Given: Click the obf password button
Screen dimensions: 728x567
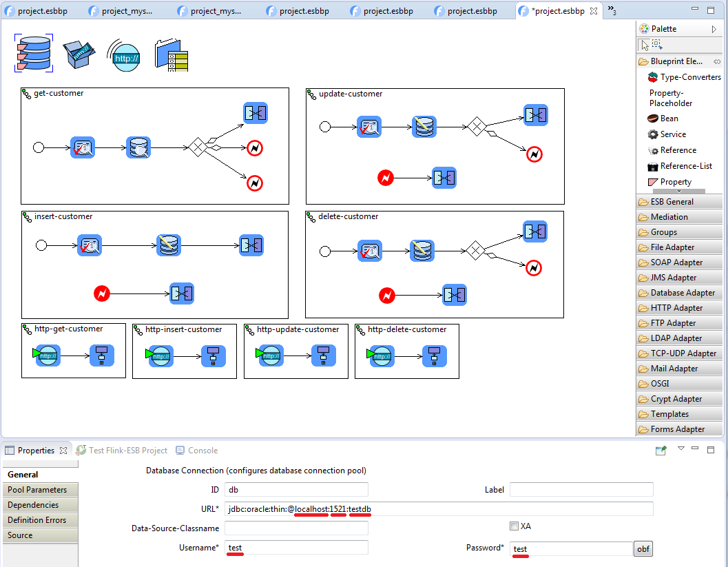Looking at the screenshot, I should [643, 549].
